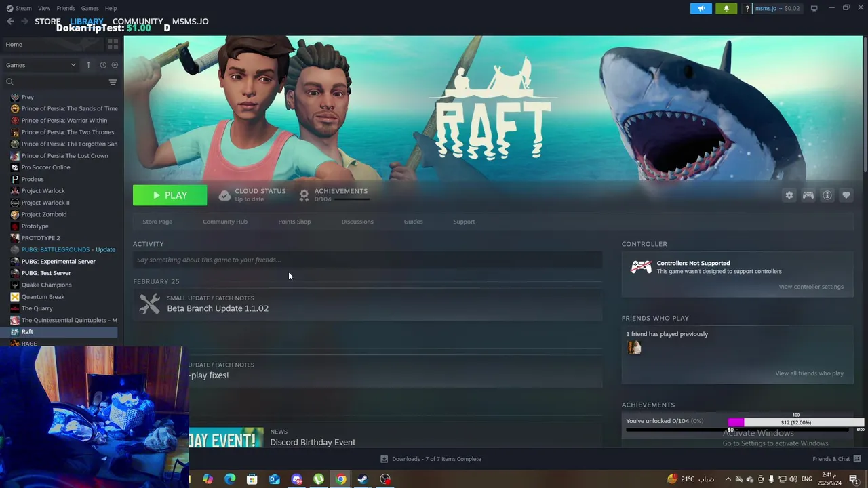Open Raft Achievements summary
The image size is (868, 488).
point(334,195)
